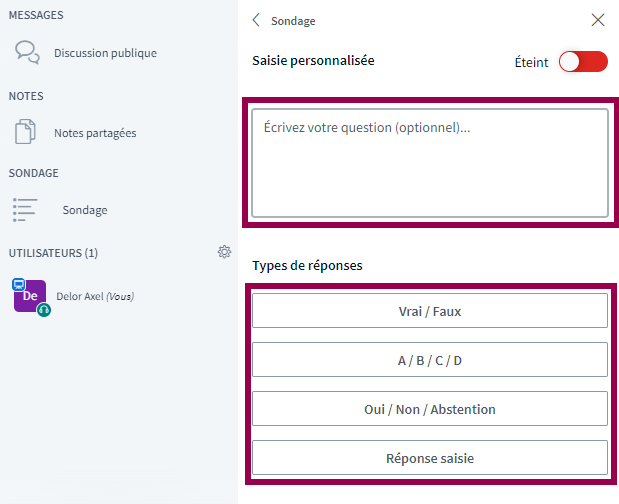
Task: Open the users gear settings icon
Action: pyautogui.click(x=224, y=252)
